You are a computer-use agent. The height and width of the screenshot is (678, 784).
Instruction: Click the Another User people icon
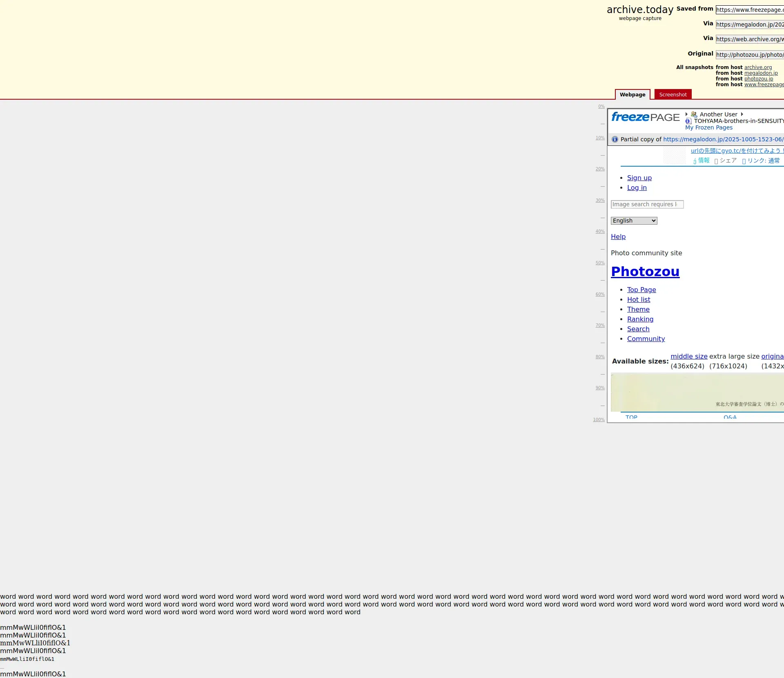tap(694, 114)
